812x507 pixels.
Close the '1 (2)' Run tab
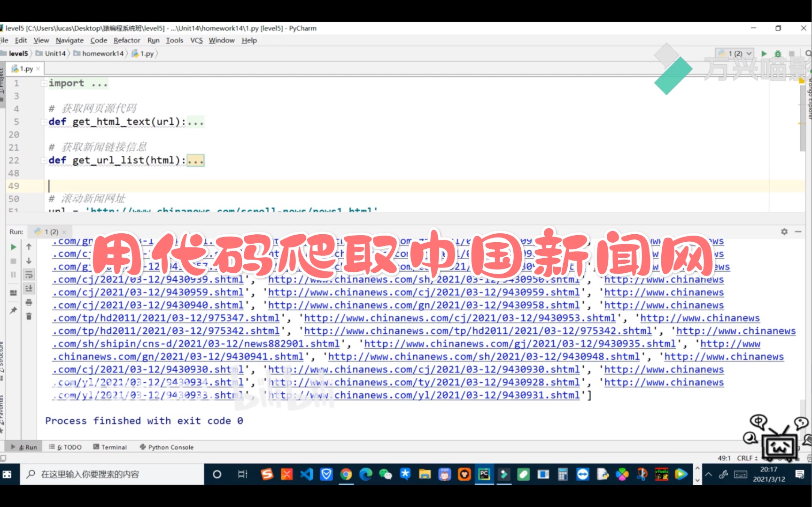click(64, 232)
